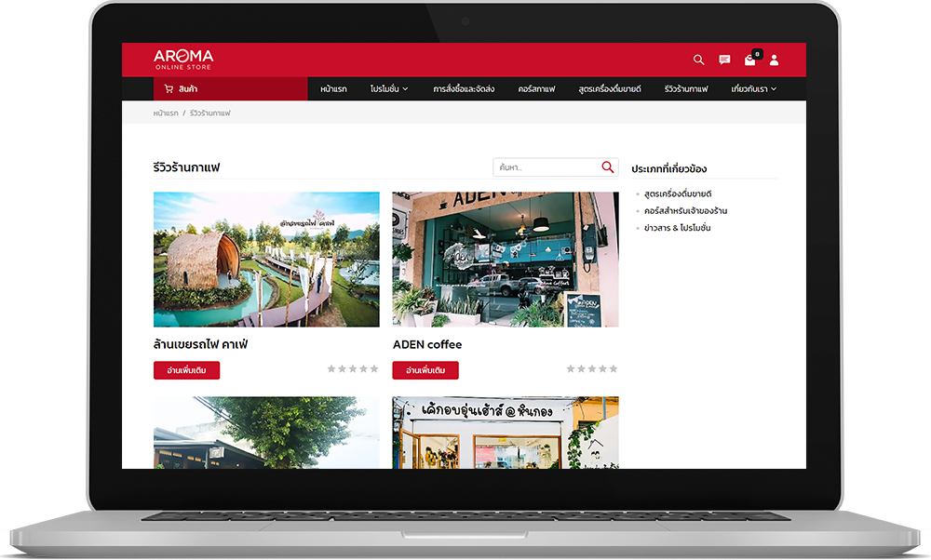Open คอร์สกาแฟ in the navigation bar
The image size is (931, 560).
point(536,89)
